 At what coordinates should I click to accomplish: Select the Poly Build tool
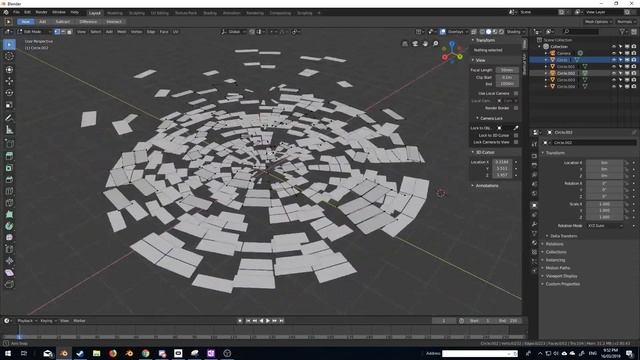click(9, 214)
